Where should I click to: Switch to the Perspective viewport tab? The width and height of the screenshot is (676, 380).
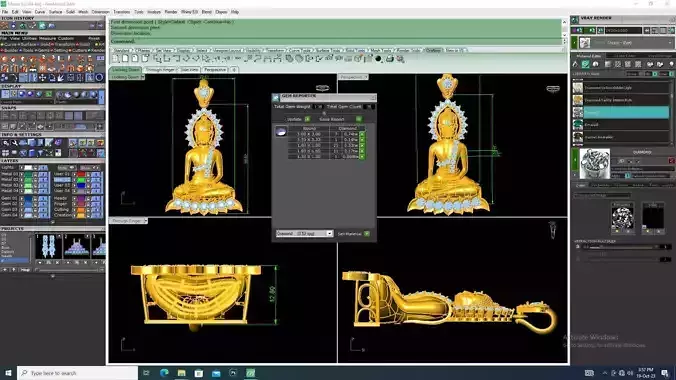coord(215,69)
